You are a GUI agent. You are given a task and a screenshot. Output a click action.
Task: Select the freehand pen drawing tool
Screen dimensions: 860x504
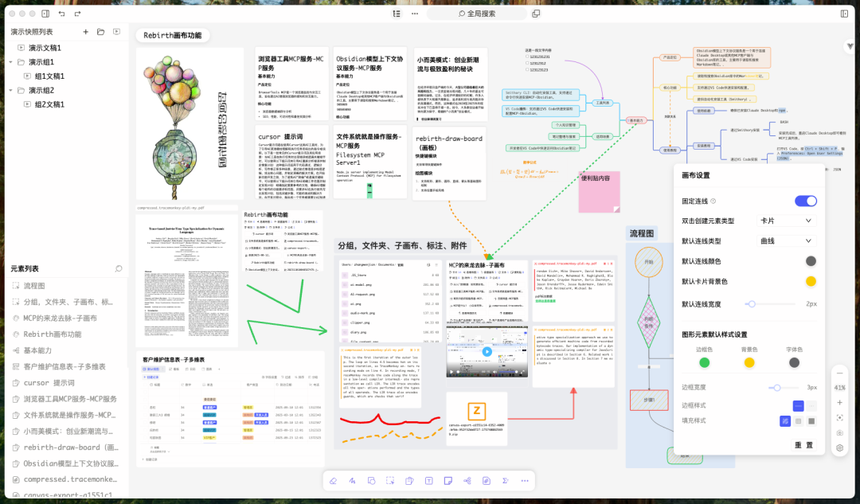tap(353, 481)
